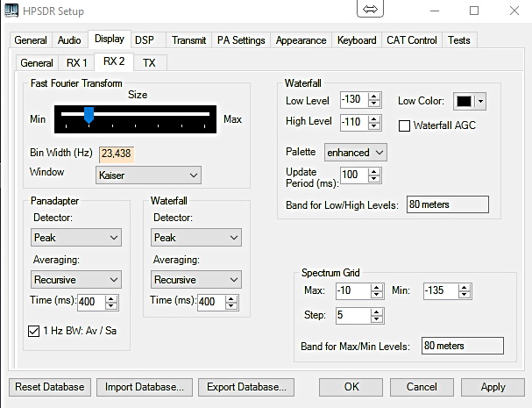The width and height of the screenshot is (532, 408).
Task: Decrease the Spectrum Grid Max value
Action: click(x=376, y=295)
